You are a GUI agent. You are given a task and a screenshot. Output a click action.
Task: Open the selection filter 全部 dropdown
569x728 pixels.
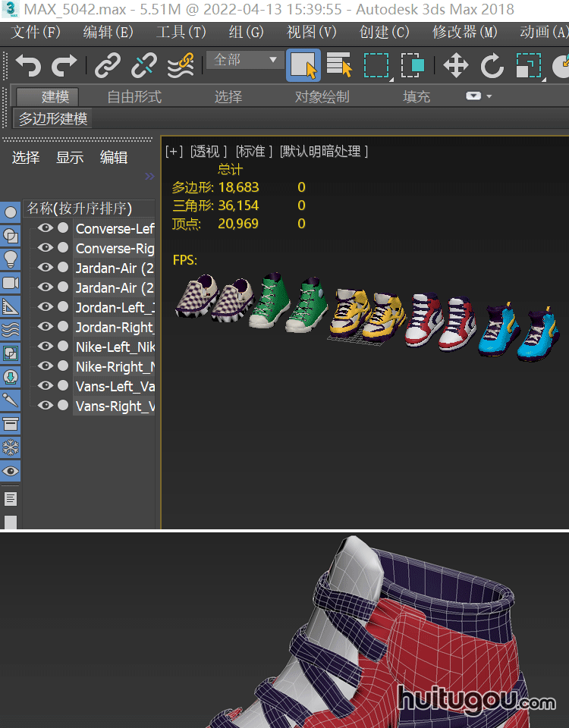pyautogui.click(x=244, y=60)
